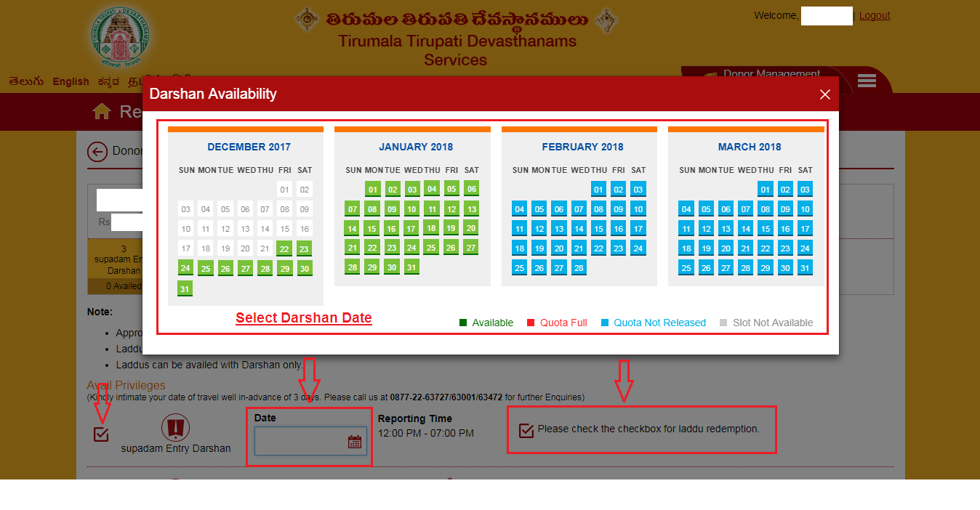980x510 pixels.
Task: Click the Reporting Time value text
Action: 426,433
